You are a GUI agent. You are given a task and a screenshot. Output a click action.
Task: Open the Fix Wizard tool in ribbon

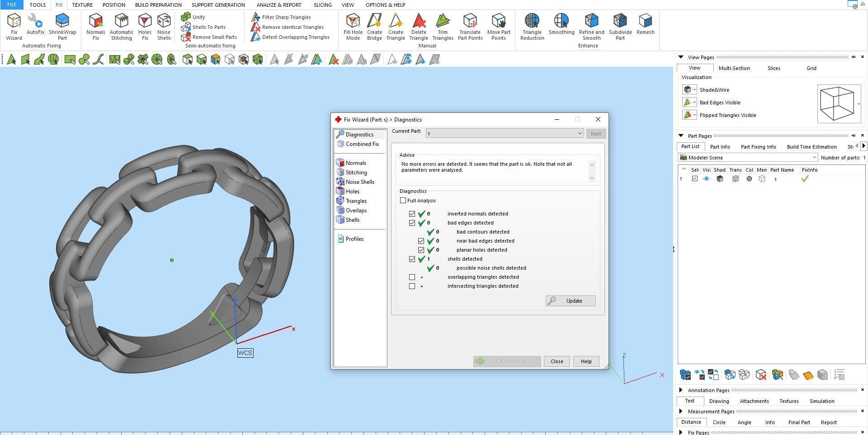point(14,27)
